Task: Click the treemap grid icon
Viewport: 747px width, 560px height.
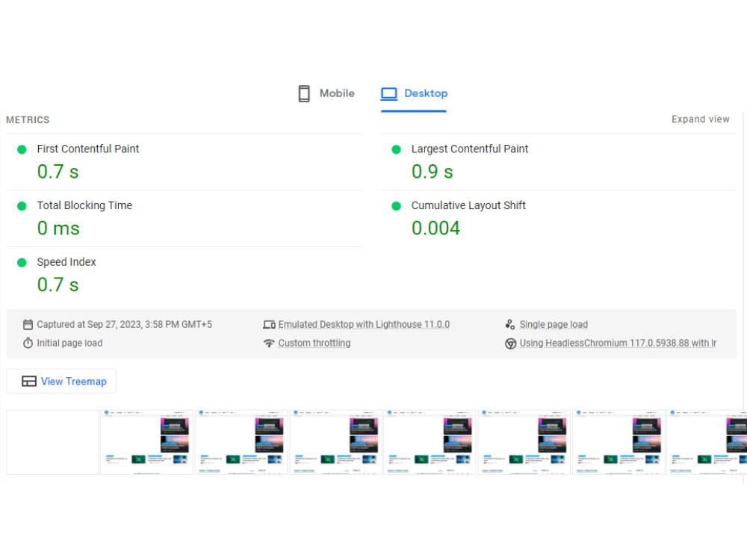Action: click(x=29, y=382)
